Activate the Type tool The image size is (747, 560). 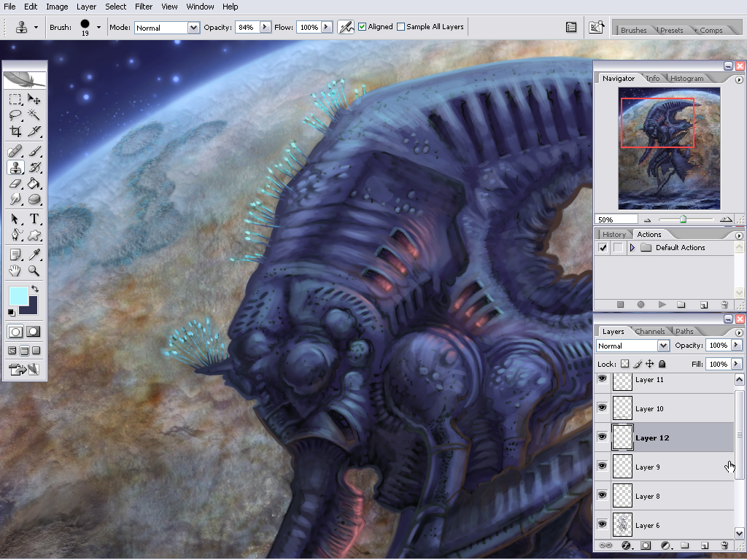(x=34, y=219)
